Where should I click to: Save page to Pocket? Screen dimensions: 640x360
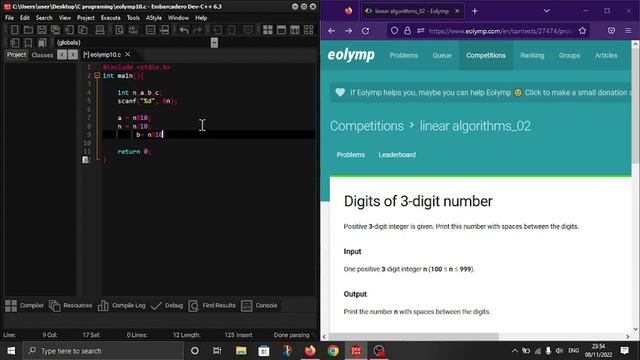click(x=611, y=31)
